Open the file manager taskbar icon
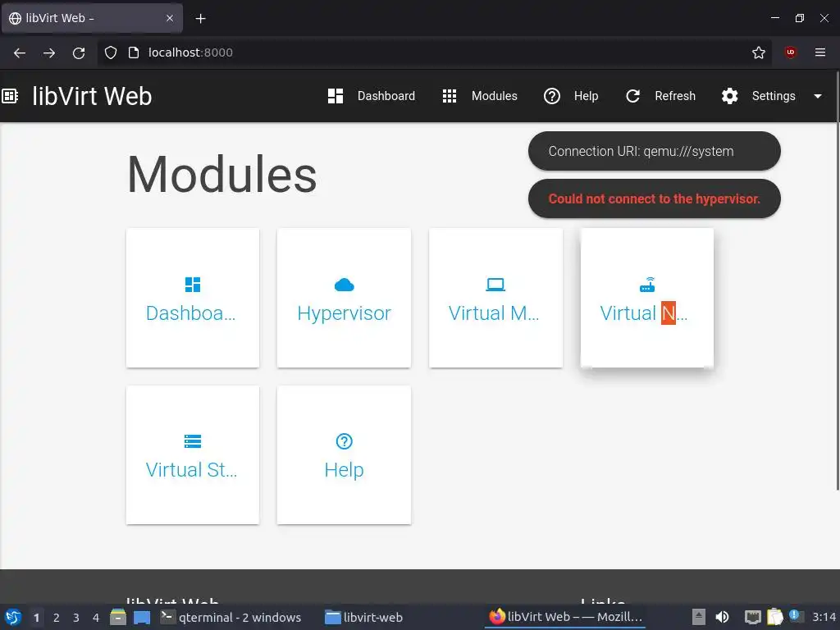 [118, 617]
